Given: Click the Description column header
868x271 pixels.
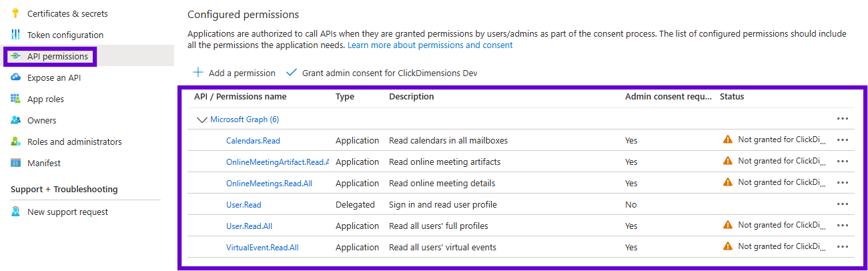Looking at the screenshot, I should [411, 97].
